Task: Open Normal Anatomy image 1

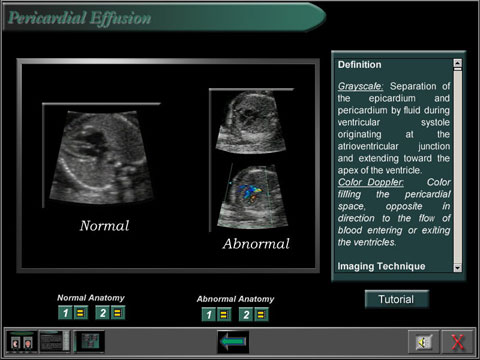Action: coord(65,313)
